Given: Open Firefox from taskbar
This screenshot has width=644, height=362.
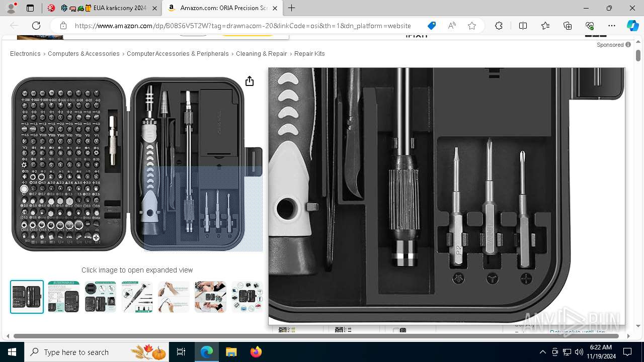Looking at the screenshot, I should point(256,352).
